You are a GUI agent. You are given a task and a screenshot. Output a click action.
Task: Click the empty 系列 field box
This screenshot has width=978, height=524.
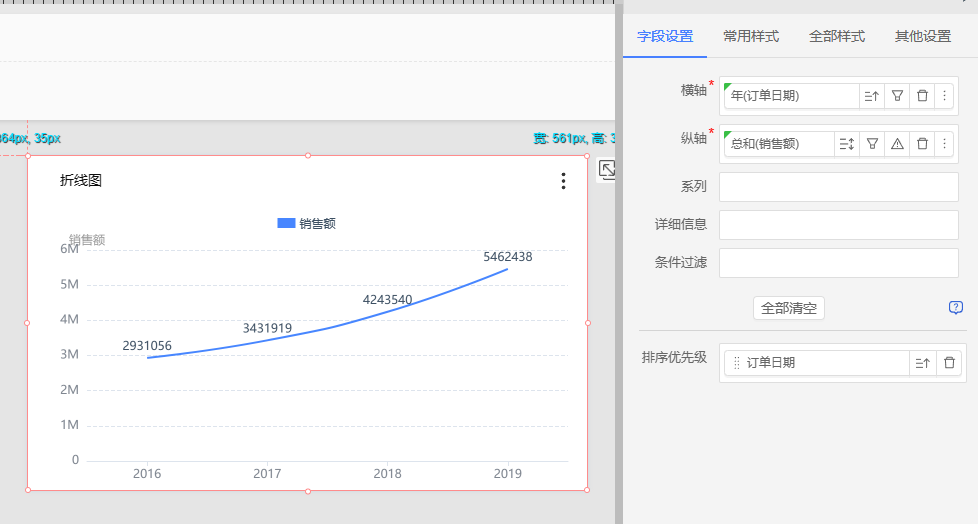[838, 187]
